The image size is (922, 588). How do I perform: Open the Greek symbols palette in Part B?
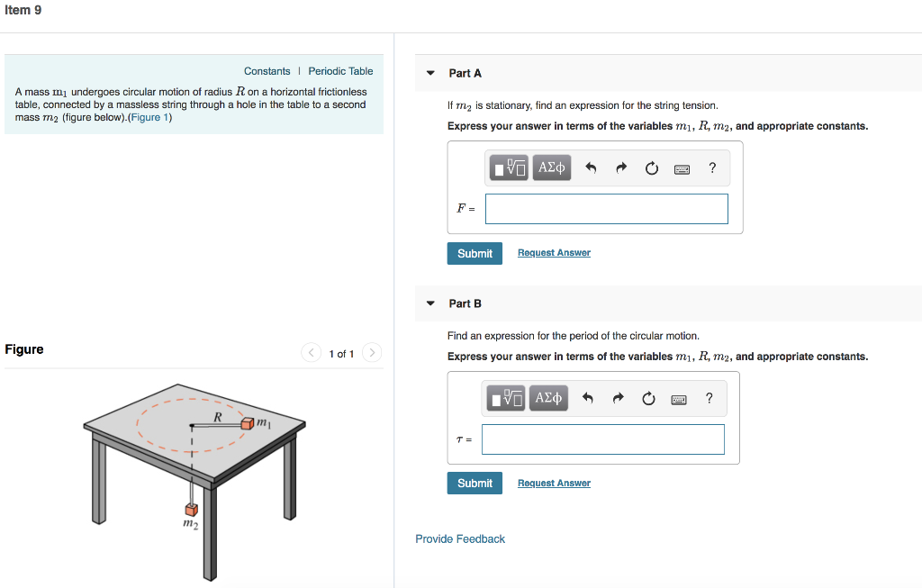click(548, 397)
